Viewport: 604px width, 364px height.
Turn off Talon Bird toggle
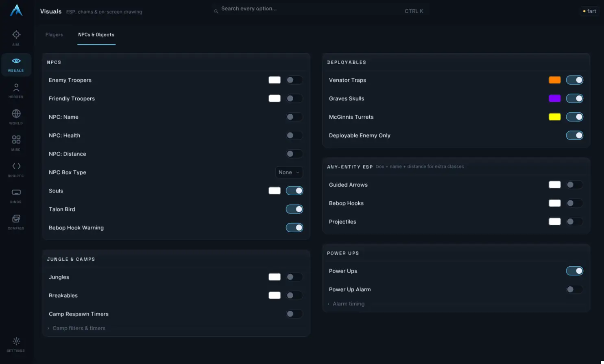tap(294, 209)
